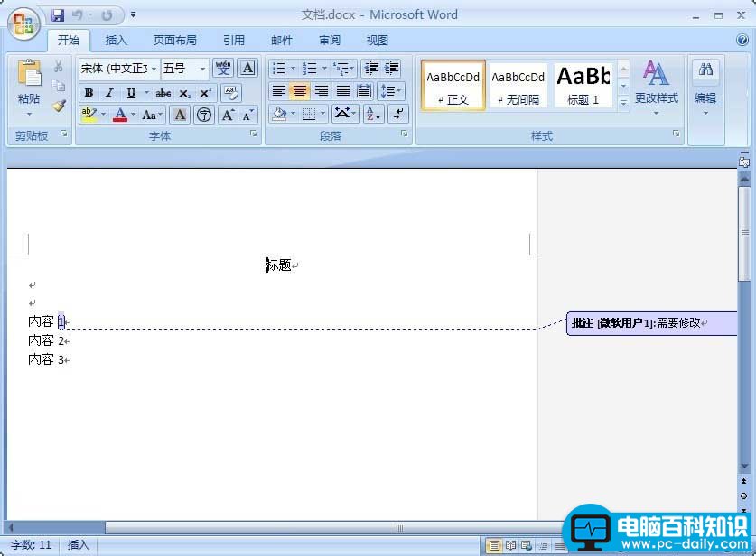Image resolution: width=756 pixels, height=556 pixels.
Task: Clear formatting with the eraser icon
Action: pyautogui.click(x=231, y=92)
